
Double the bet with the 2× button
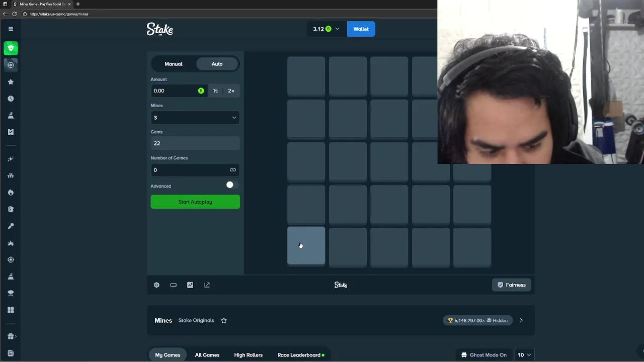click(231, 90)
